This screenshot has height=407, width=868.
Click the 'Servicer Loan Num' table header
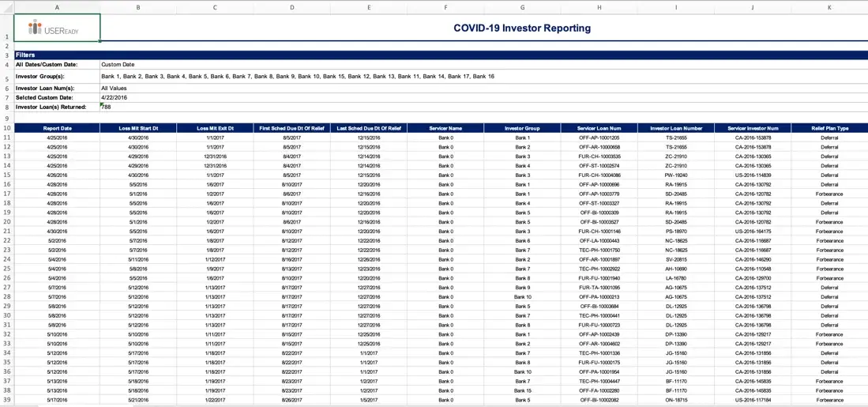click(599, 129)
